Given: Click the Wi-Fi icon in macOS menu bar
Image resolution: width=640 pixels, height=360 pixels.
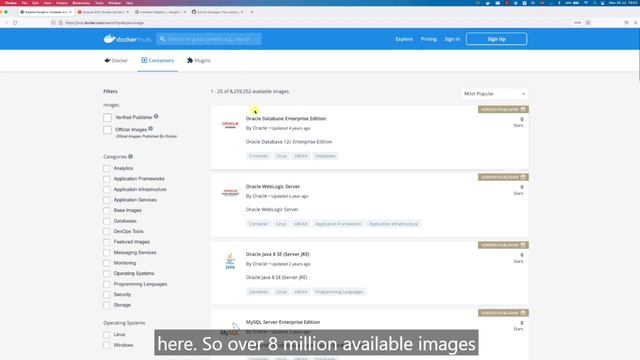Looking at the screenshot, I should (586, 3).
